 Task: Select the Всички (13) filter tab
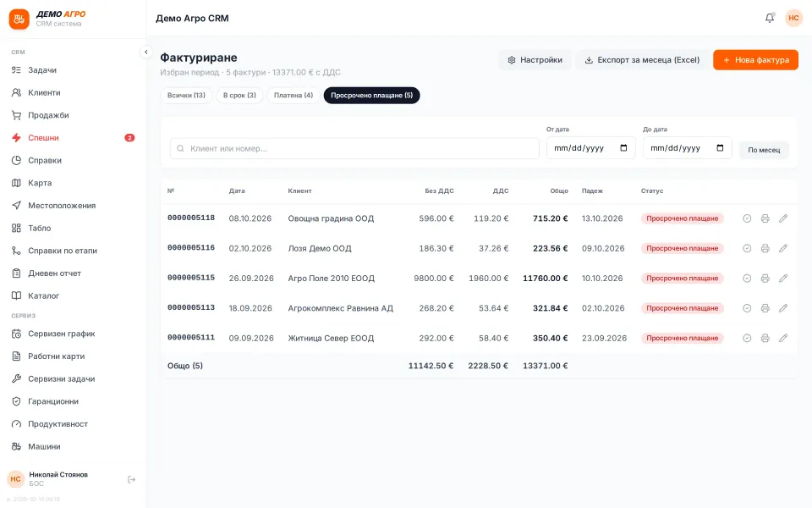pyautogui.click(x=186, y=96)
